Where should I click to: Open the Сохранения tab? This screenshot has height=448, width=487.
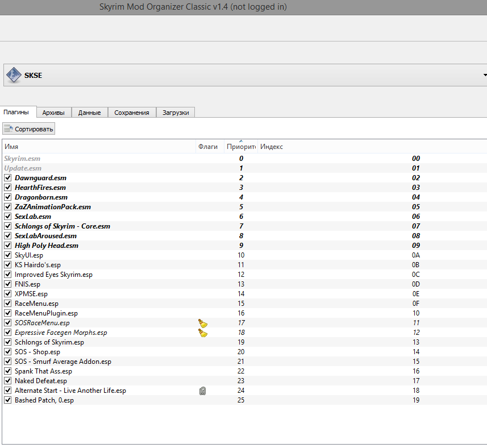(132, 113)
